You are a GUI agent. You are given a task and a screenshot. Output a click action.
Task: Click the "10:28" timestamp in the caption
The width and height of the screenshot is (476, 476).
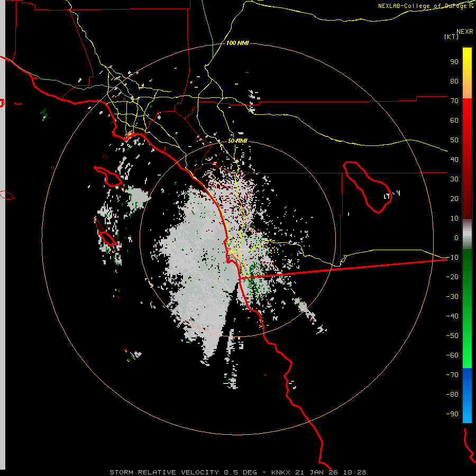coord(354,472)
